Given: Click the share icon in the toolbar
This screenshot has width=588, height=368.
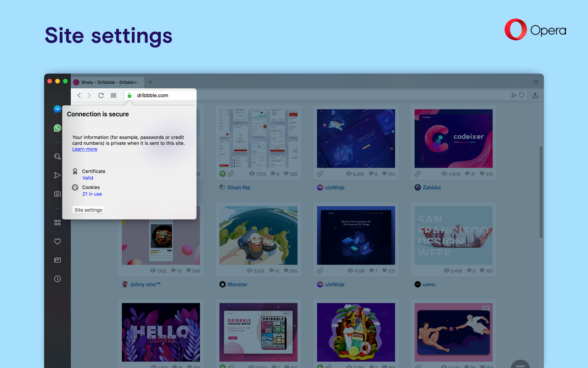Looking at the screenshot, I should click(x=535, y=95).
